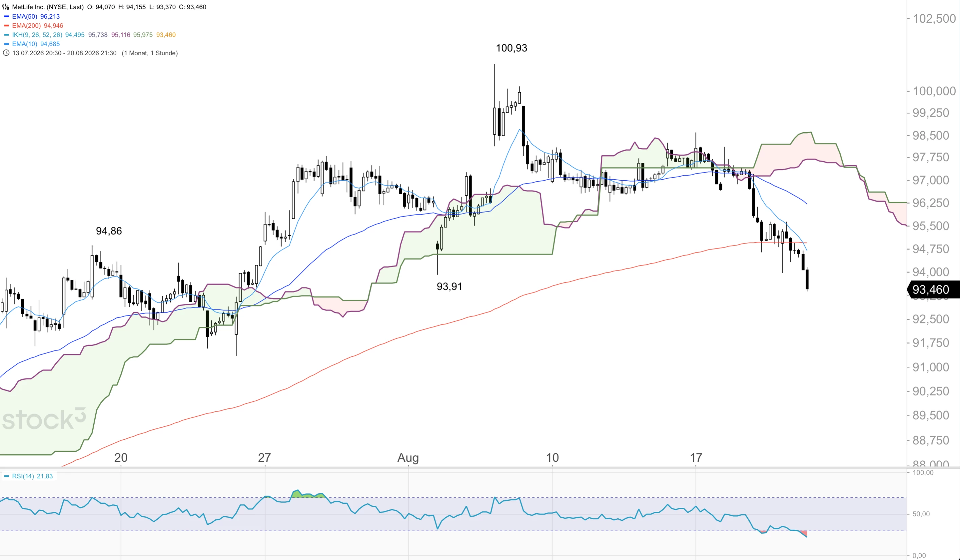
Task: Click the 91,000 price axis label
Action: tap(931, 367)
